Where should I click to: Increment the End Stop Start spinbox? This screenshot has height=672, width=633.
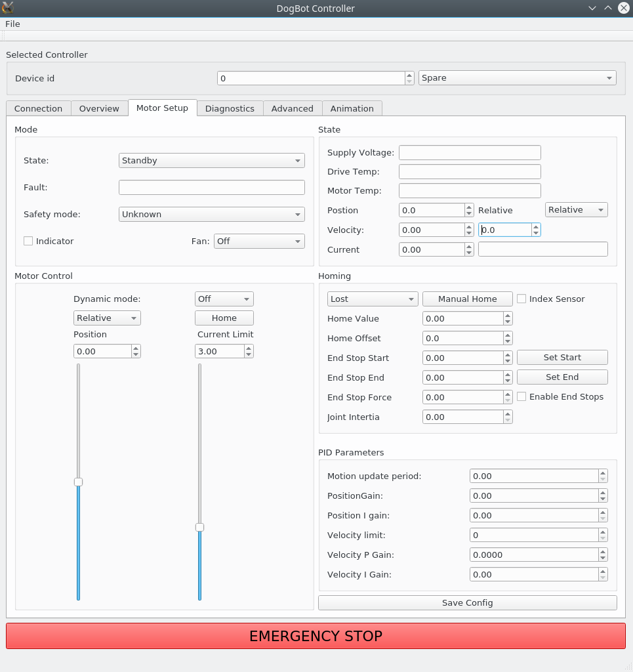pyautogui.click(x=508, y=355)
